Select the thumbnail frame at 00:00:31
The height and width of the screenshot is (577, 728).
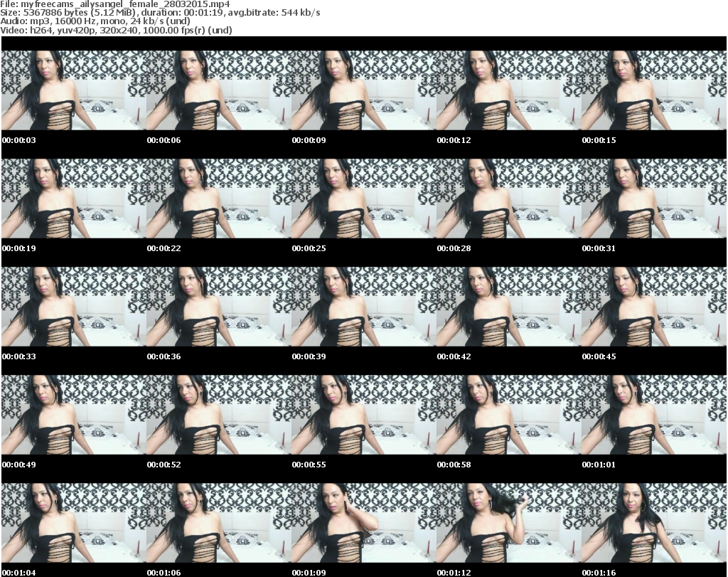pos(654,198)
